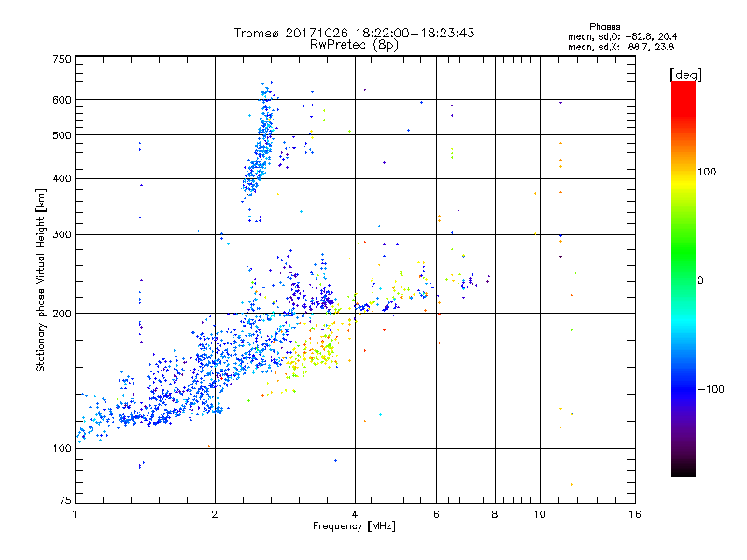Click the "100" height tick label

point(62,449)
